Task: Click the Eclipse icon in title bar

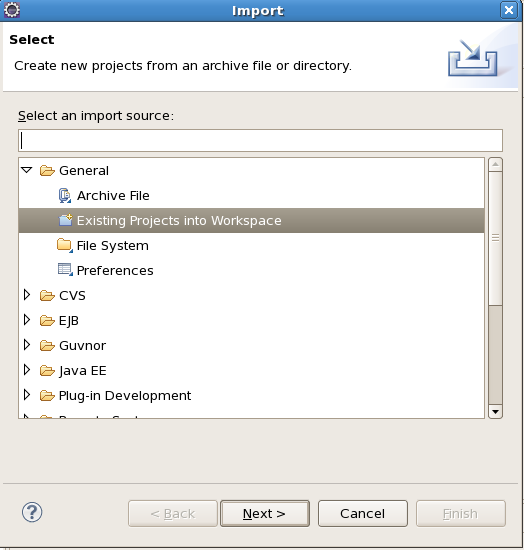Action: point(12,10)
